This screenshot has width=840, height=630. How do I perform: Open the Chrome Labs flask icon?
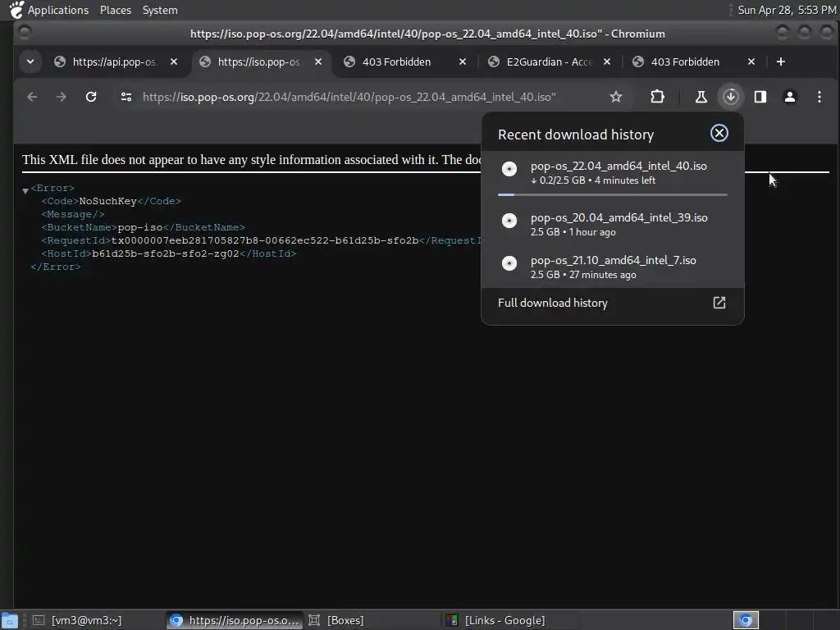click(701, 97)
